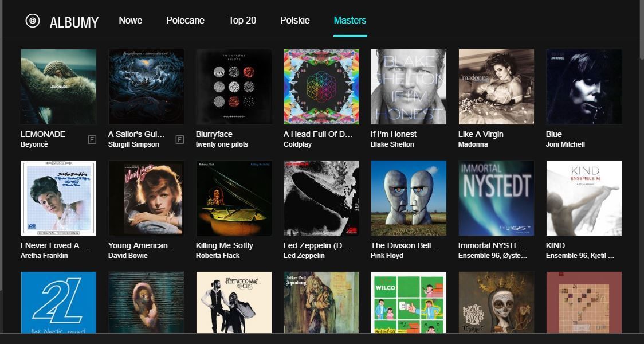Open the Killing Me Softly cover art

pos(234,198)
